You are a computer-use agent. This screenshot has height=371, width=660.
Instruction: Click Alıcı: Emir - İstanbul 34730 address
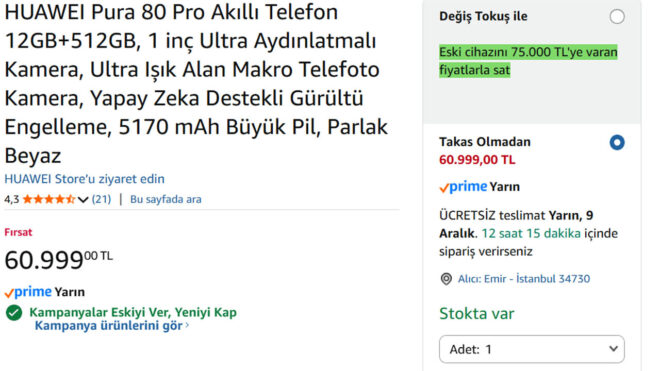(x=524, y=279)
